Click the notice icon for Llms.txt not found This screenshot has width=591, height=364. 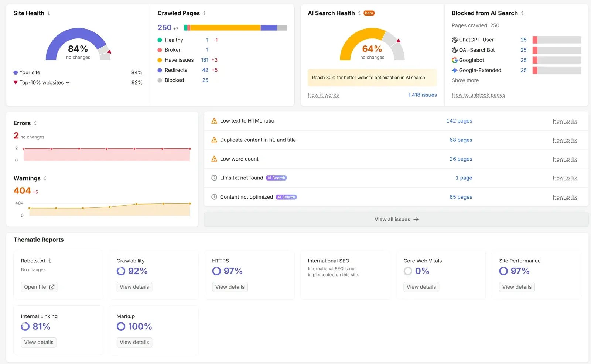pos(214,178)
